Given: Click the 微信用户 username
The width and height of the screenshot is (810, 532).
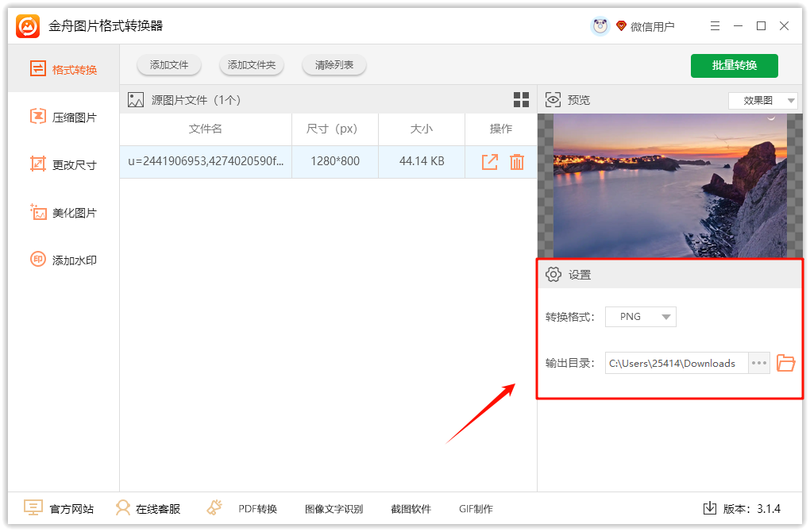Looking at the screenshot, I should pyautogui.click(x=653, y=26).
